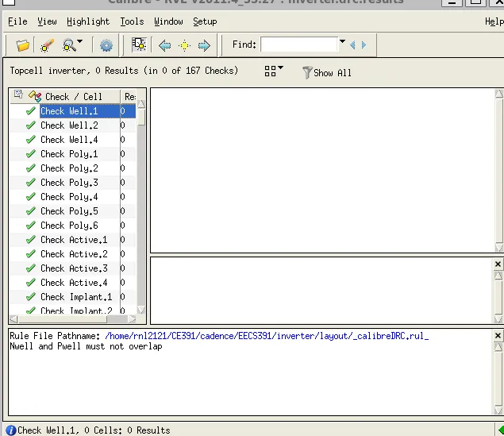Select Check Poly.1 row

(x=73, y=154)
